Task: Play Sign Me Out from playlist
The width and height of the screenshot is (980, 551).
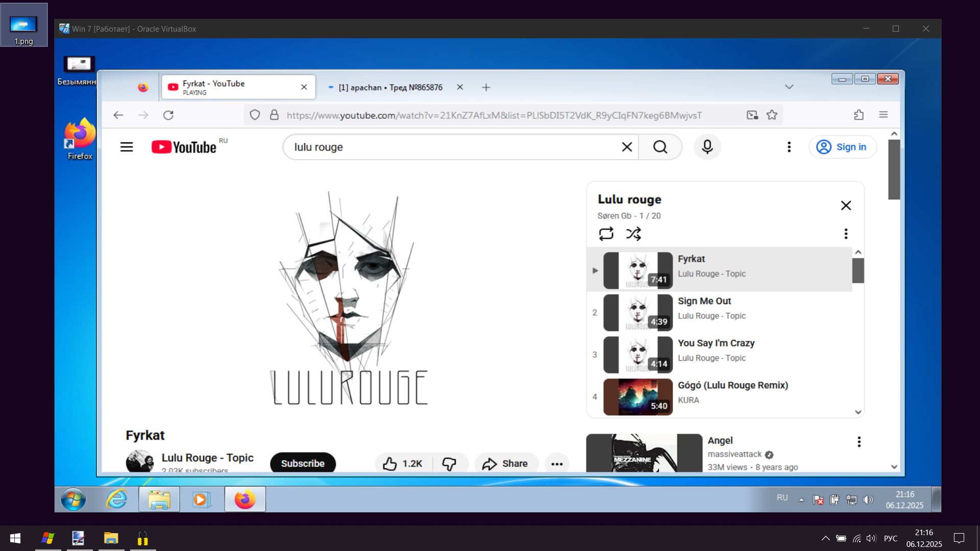Action: click(x=704, y=301)
